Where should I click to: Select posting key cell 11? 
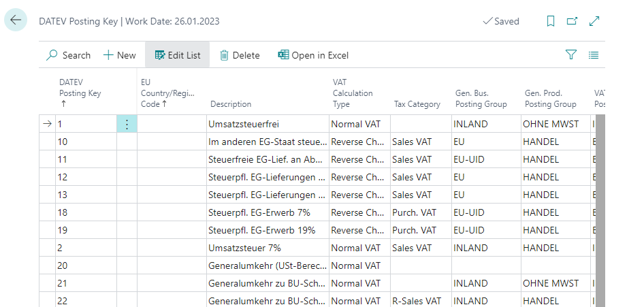coord(86,159)
